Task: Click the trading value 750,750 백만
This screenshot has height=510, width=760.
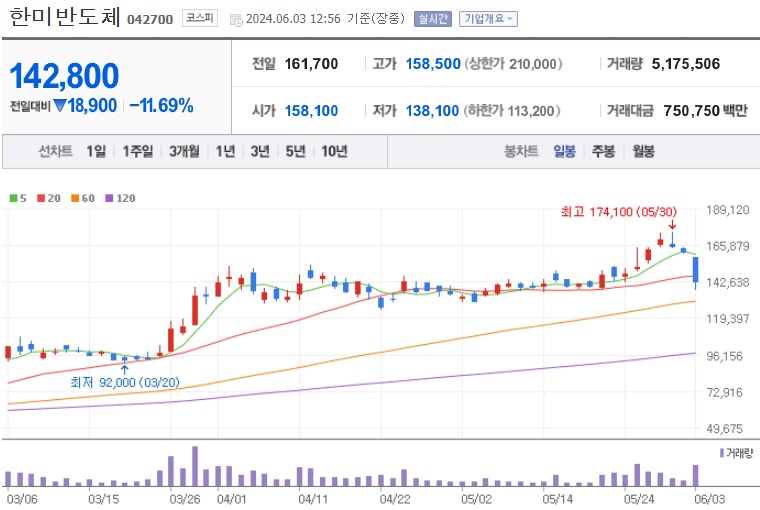Action: click(x=706, y=111)
